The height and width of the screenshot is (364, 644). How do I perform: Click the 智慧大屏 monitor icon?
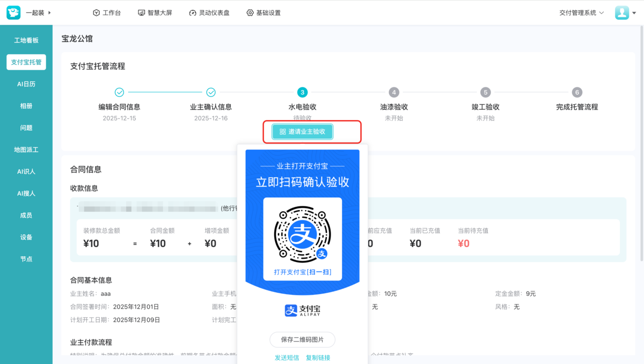pyautogui.click(x=141, y=13)
